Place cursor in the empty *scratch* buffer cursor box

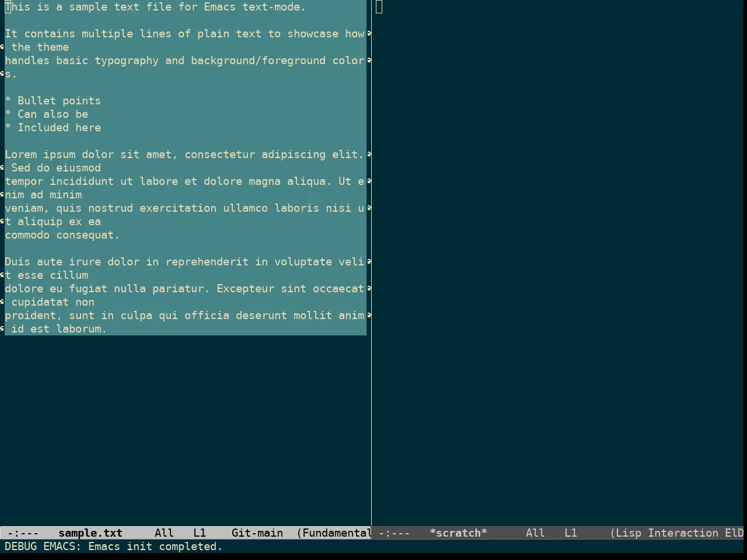(379, 7)
